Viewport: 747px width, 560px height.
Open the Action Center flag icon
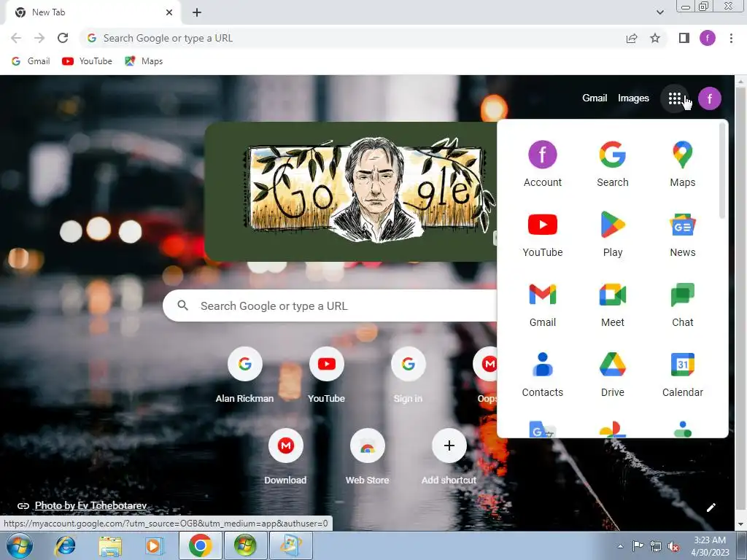(637, 546)
